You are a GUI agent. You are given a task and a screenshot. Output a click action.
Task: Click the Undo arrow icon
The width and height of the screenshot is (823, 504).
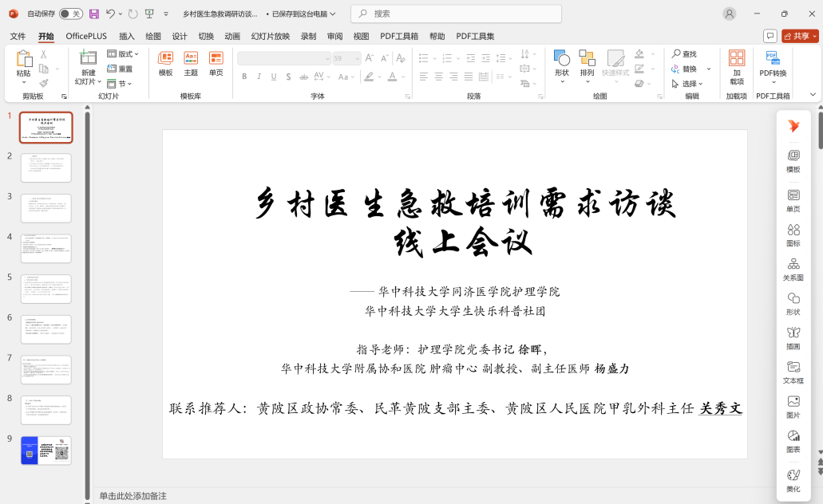point(110,14)
